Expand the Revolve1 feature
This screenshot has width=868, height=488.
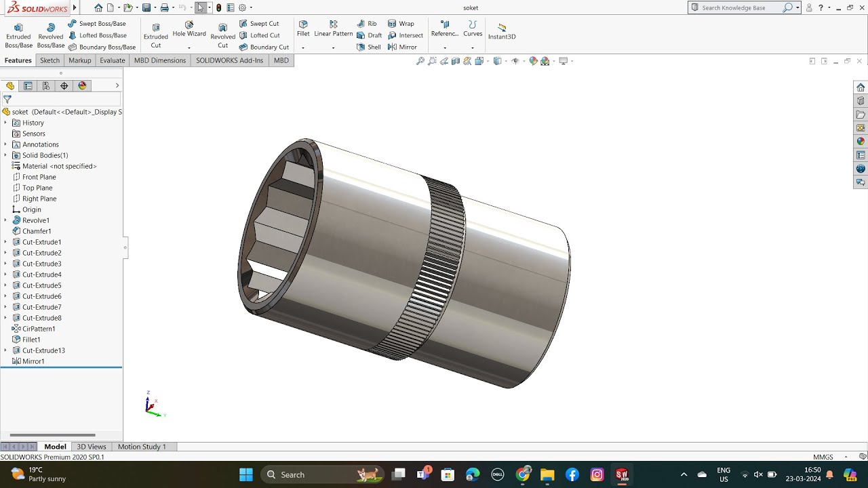[x=5, y=220]
